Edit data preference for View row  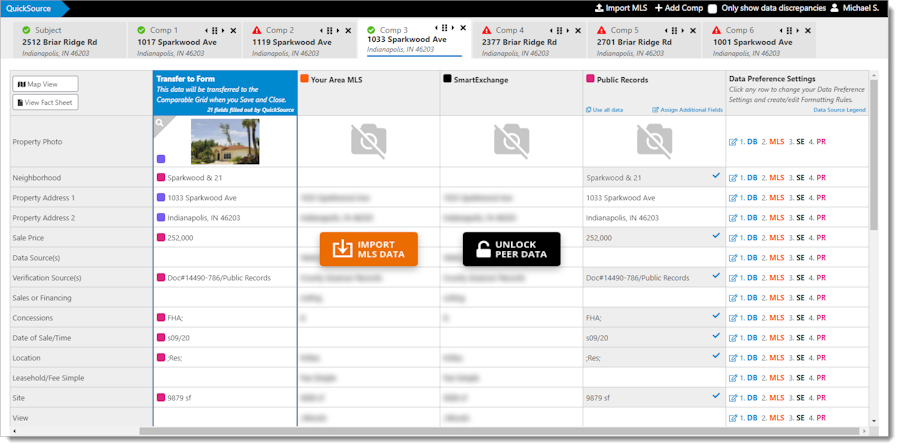733,418
